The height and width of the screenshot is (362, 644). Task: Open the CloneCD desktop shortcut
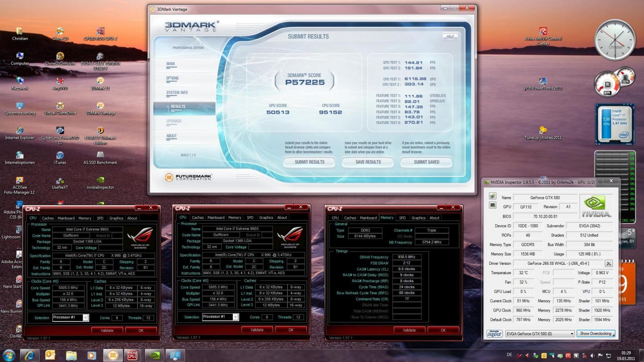click(x=60, y=34)
